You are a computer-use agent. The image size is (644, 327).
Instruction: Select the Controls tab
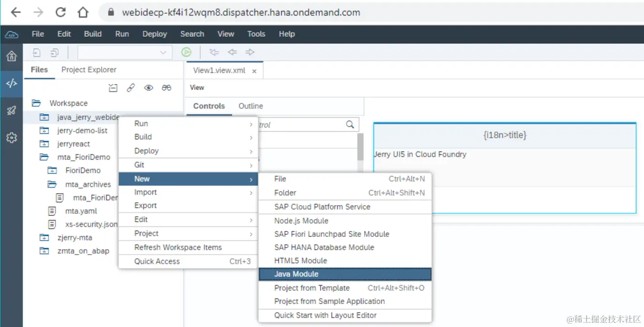pos(209,106)
